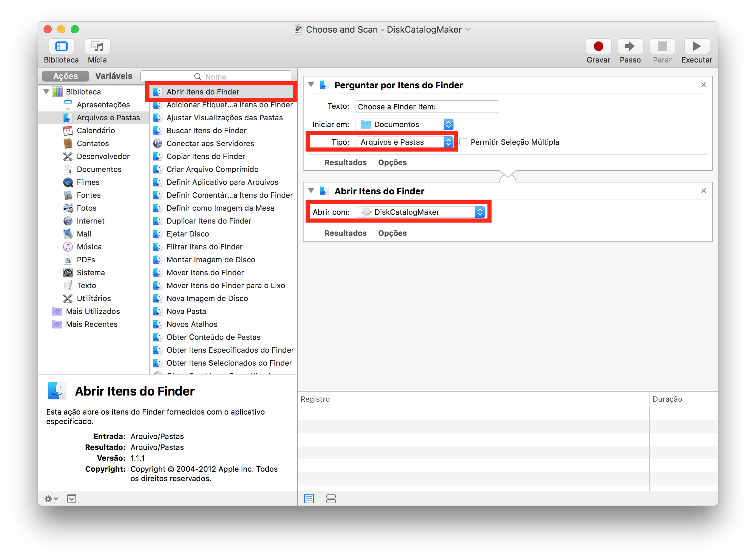Collapse the Perguntar por Itens do Finder action
Viewport: 756px width, 560px height.
point(311,85)
